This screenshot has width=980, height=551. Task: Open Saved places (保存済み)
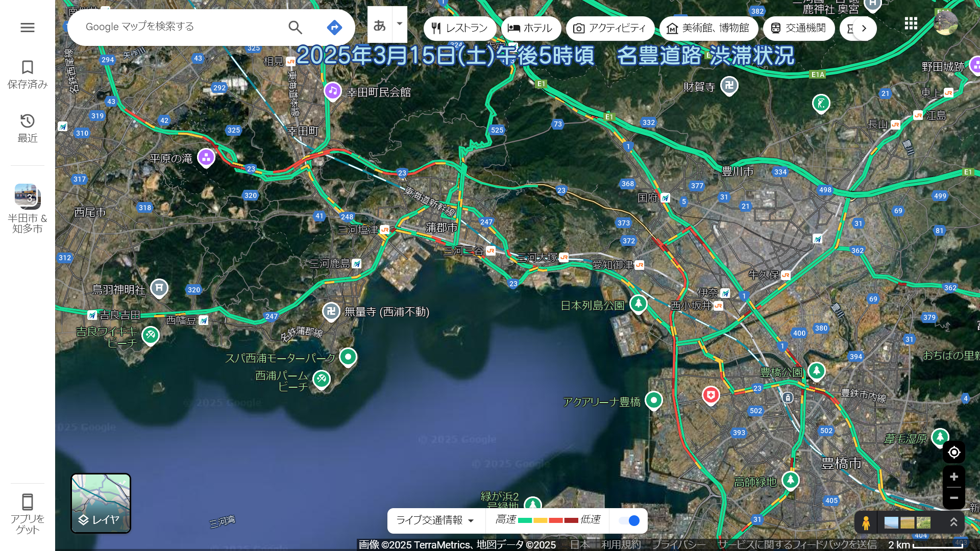(28, 74)
